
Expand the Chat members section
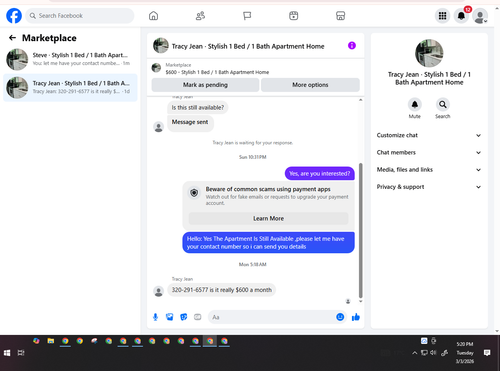(429, 153)
